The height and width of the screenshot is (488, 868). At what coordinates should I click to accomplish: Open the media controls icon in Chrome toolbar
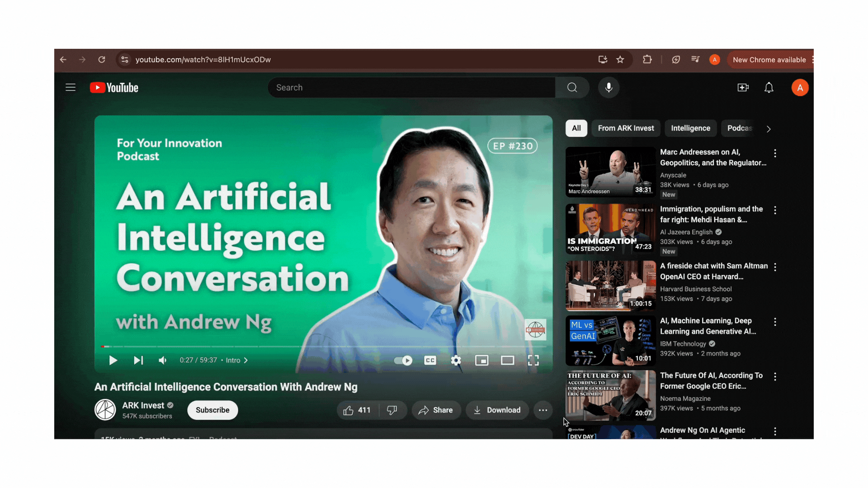coord(695,60)
